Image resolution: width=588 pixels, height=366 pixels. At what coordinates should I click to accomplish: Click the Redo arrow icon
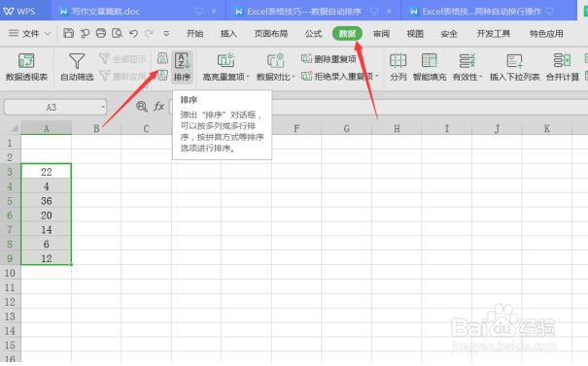tap(150, 34)
